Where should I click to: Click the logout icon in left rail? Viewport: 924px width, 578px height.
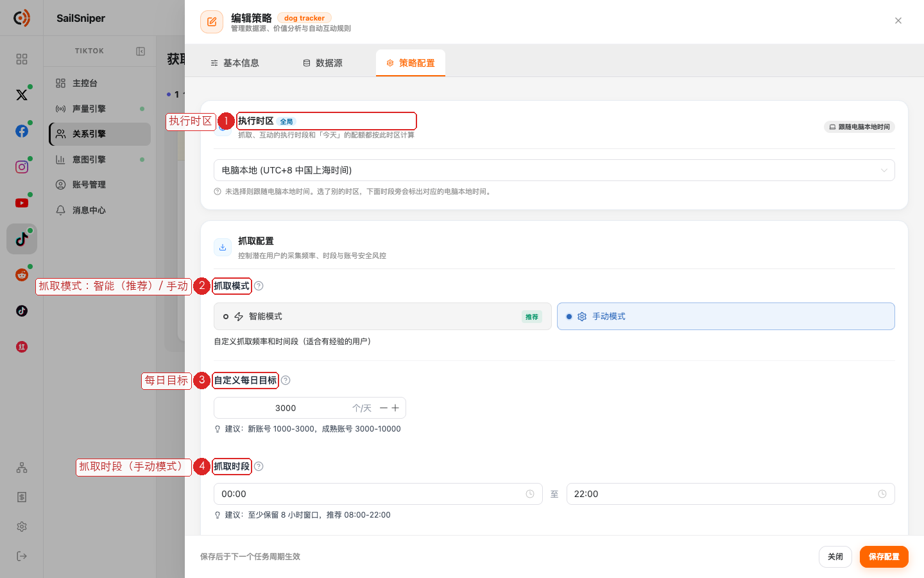pos(22,556)
